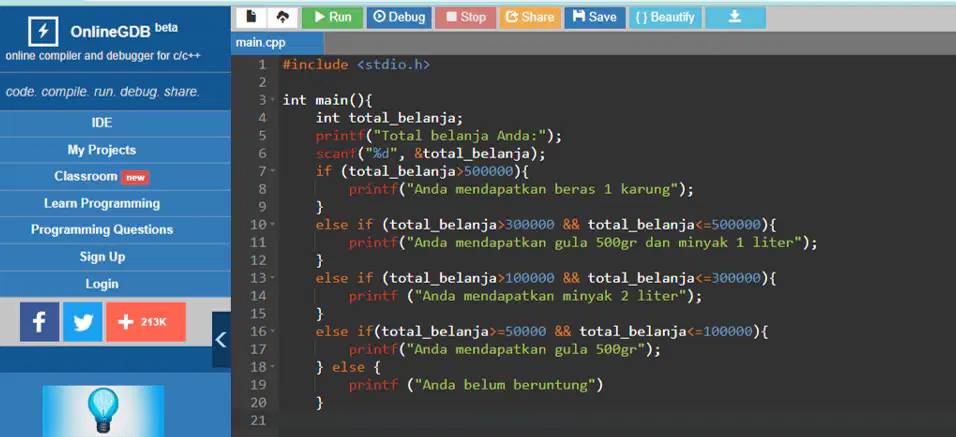Image resolution: width=956 pixels, height=437 pixels.
Task: Click the #include <stdio.h> line
Action: click(356, 65)
